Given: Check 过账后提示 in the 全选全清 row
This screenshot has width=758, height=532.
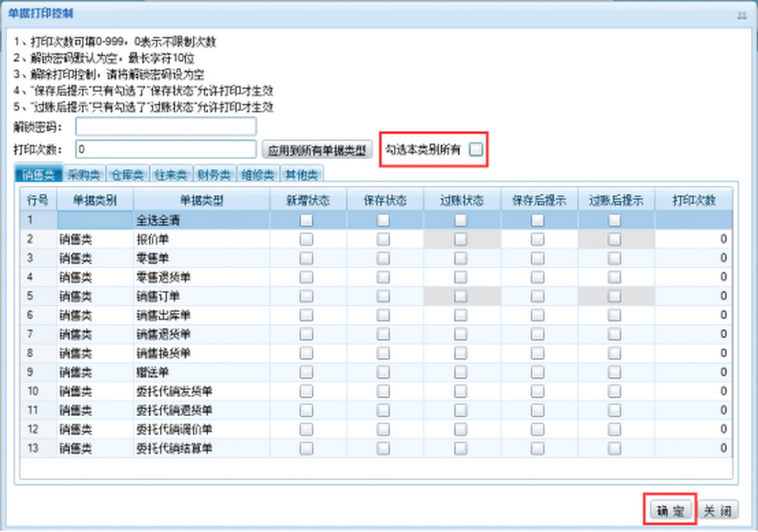Looking at the screenshot, I should coord(615,221).
